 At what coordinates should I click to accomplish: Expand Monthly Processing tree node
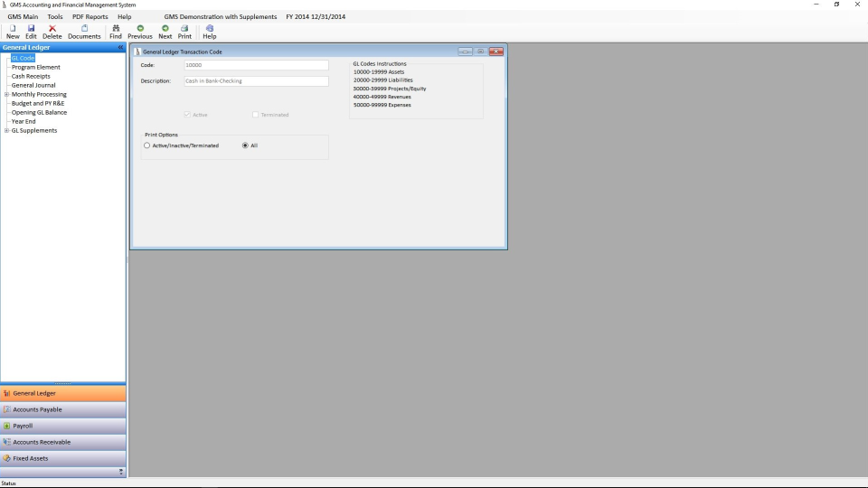click(x=6, y=95)
